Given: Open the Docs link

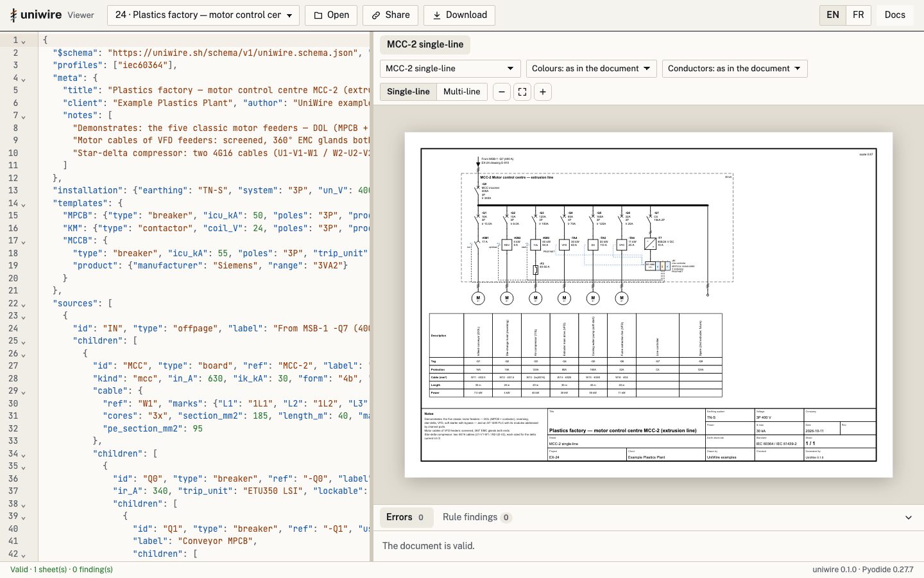Looking at the screenshot, I should 895,15.
